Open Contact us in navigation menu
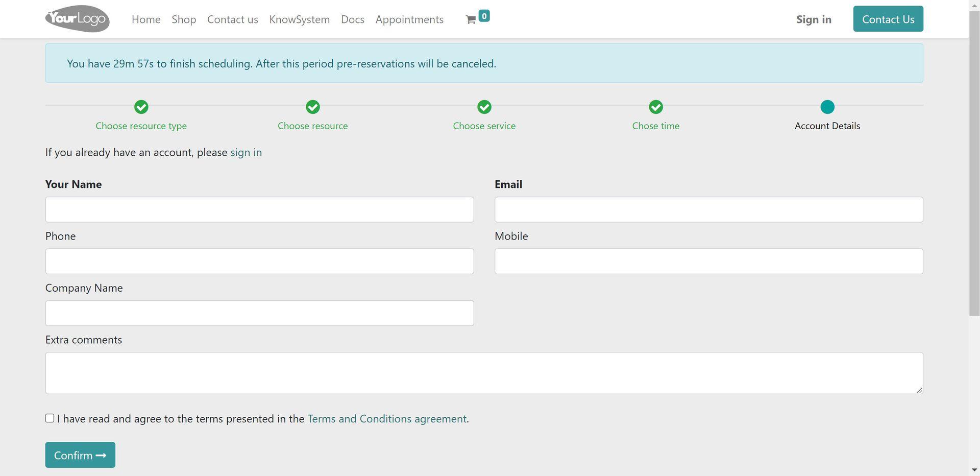The height and width of the screenshot is (476, 980). coord(233,19)
